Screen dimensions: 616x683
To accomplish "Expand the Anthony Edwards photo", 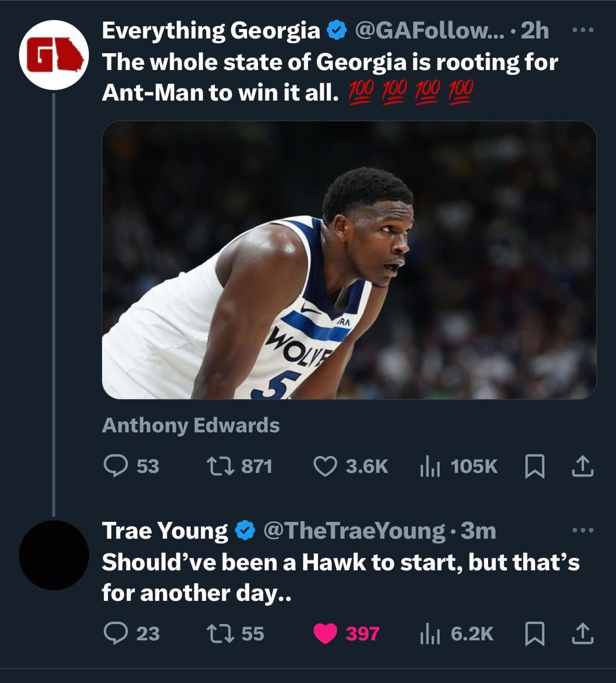I will tap(349, 260).
